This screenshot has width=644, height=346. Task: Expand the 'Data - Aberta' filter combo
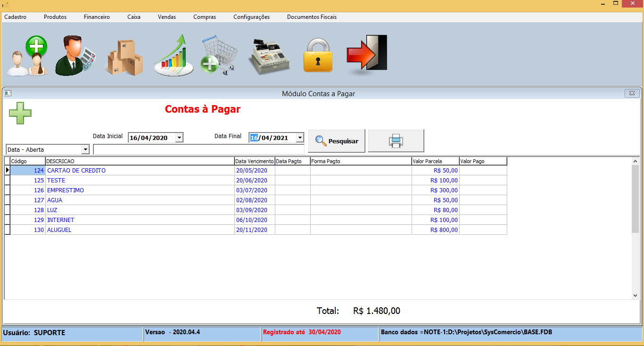pos(86,149)
